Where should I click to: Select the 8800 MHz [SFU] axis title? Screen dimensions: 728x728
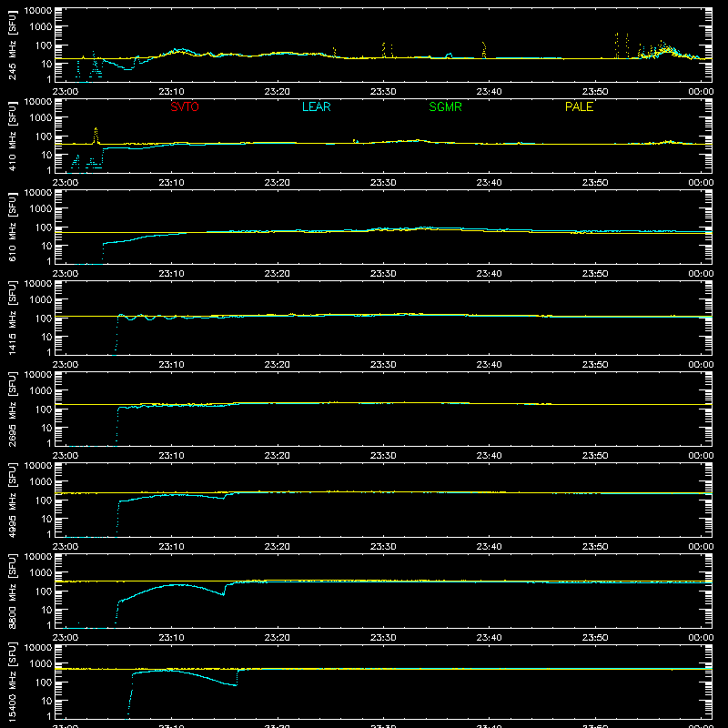tap(12, 591)
